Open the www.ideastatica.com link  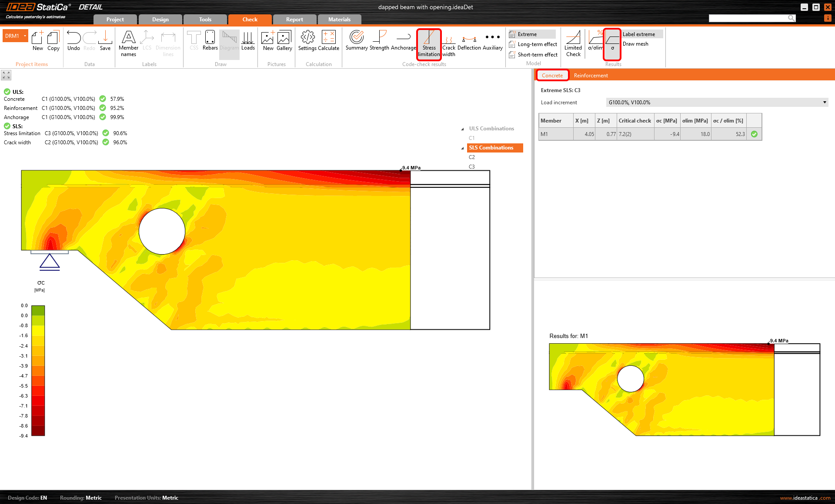point(805,498)
